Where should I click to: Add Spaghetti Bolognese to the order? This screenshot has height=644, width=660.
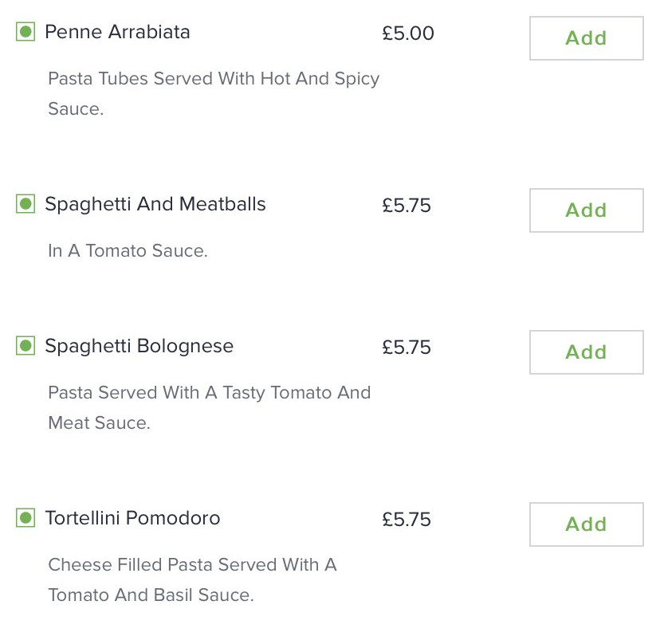pos(586,351)
